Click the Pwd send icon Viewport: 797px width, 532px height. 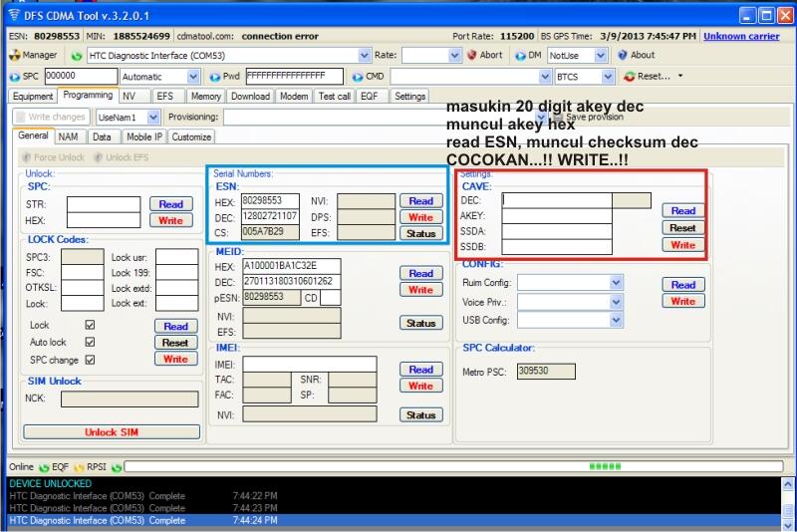coord(215,77)
